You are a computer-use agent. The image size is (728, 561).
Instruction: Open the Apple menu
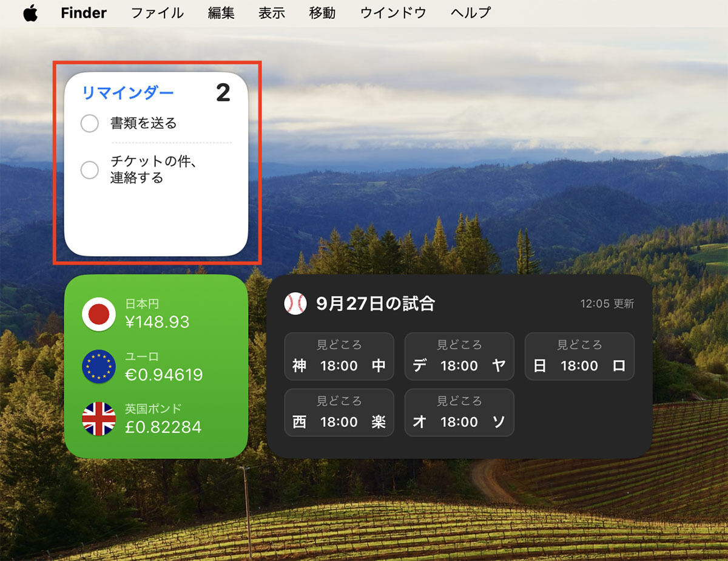(30, 13)
